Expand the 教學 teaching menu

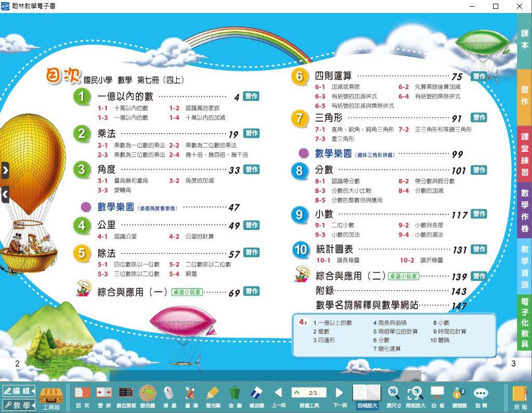tap(19, 405)
